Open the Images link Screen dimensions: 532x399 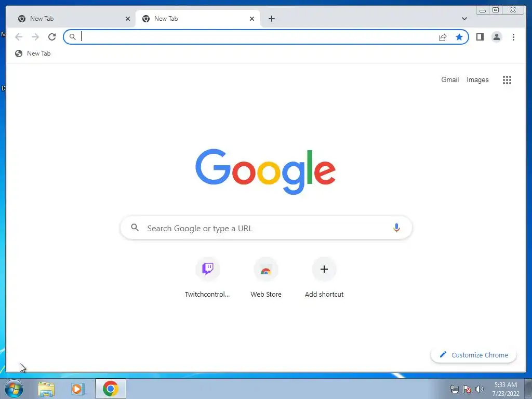pyautogui.click(x=477, y=79)
